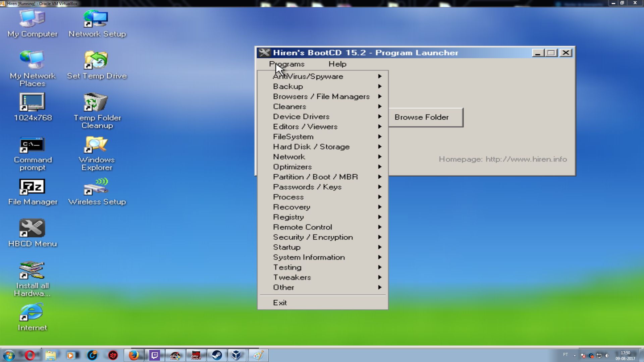
Task: Select Exit in the Programs menu
Action: (323, 303)
